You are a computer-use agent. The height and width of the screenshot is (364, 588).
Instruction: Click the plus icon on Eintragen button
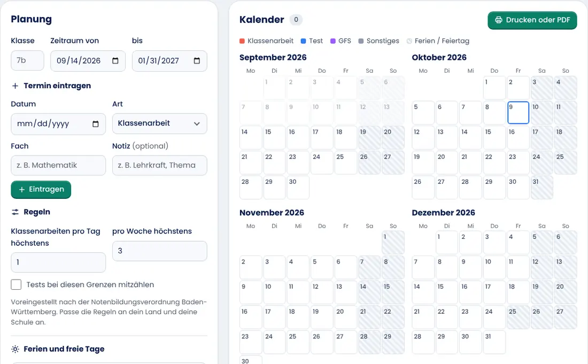(22, 190)
